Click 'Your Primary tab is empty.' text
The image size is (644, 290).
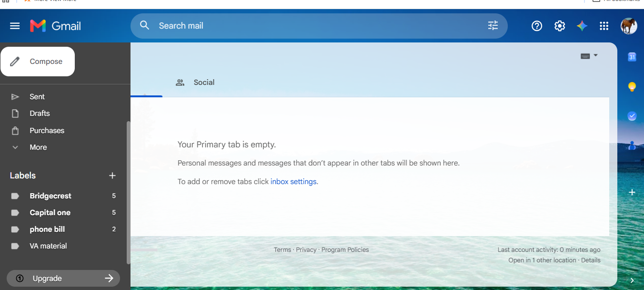[227, 145]
